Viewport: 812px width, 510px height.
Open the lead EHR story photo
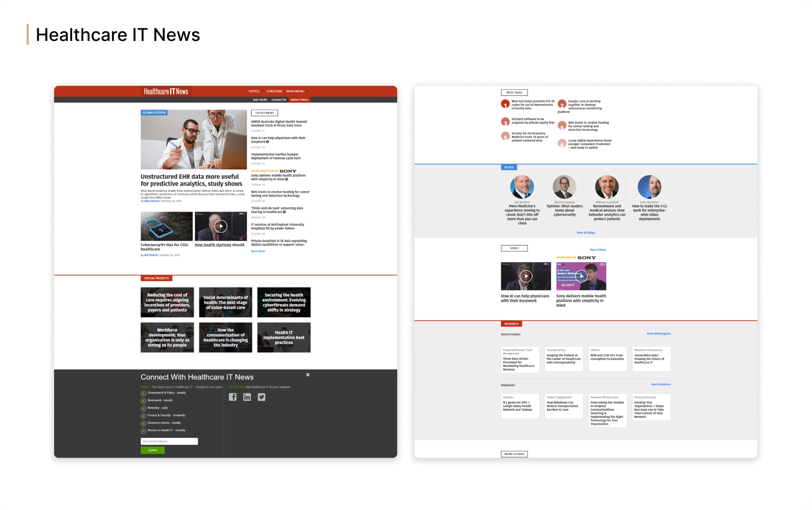[194, 139]
